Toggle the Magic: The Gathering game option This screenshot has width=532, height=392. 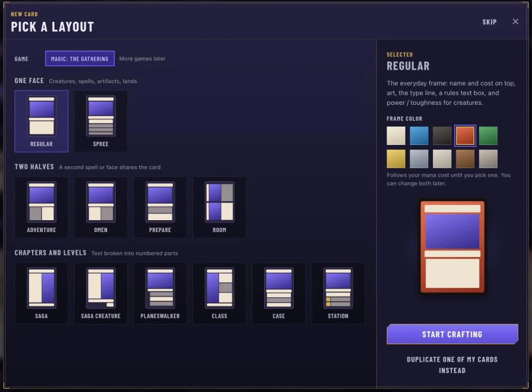point(80,59)
